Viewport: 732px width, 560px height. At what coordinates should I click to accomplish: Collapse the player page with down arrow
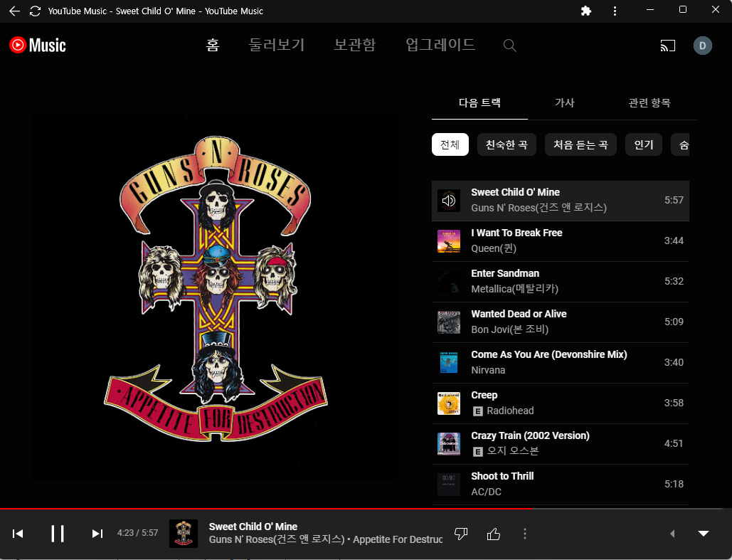click(x=704, y=534)
